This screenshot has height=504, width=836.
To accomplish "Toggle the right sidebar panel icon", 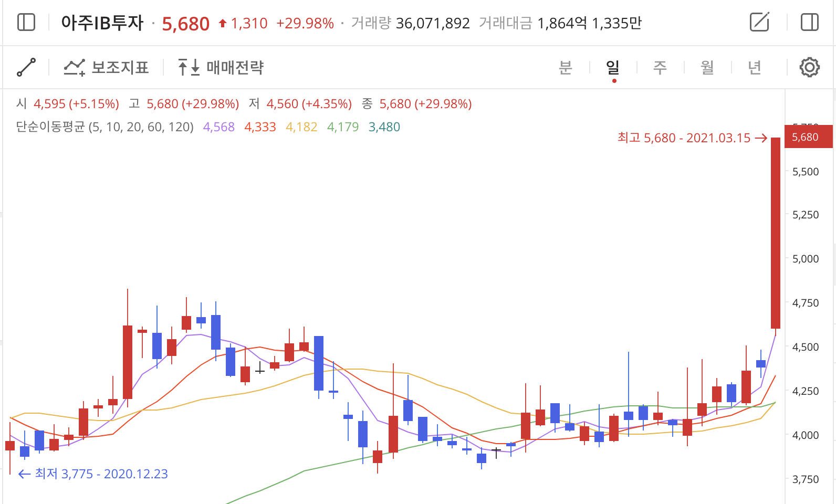I will point(809,23).
